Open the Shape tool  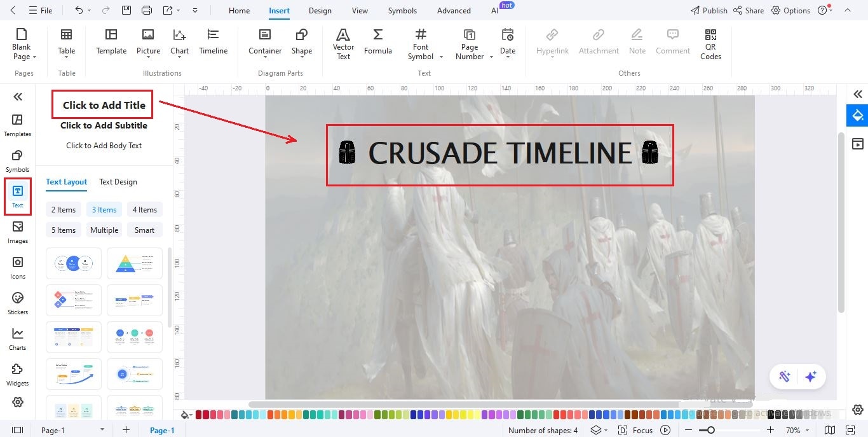(302, 42)
